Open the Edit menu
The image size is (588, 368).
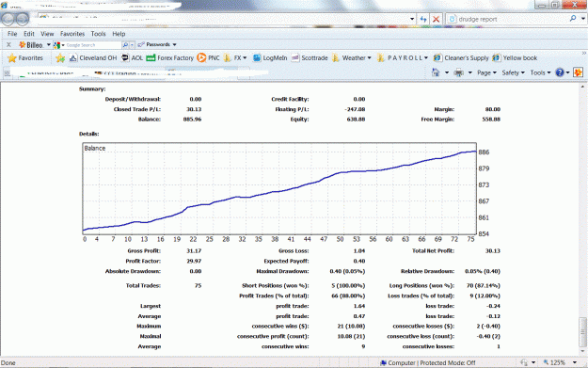point(29,34)
